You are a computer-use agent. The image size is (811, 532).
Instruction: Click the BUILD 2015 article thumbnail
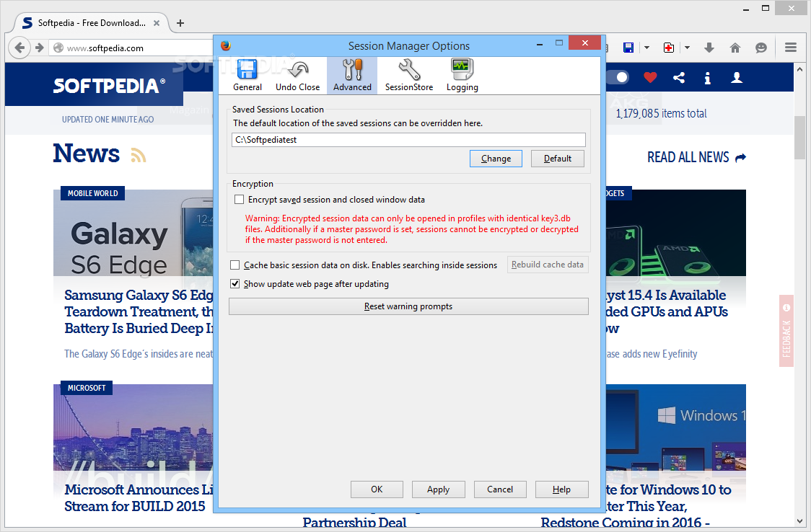click(133, 427)
